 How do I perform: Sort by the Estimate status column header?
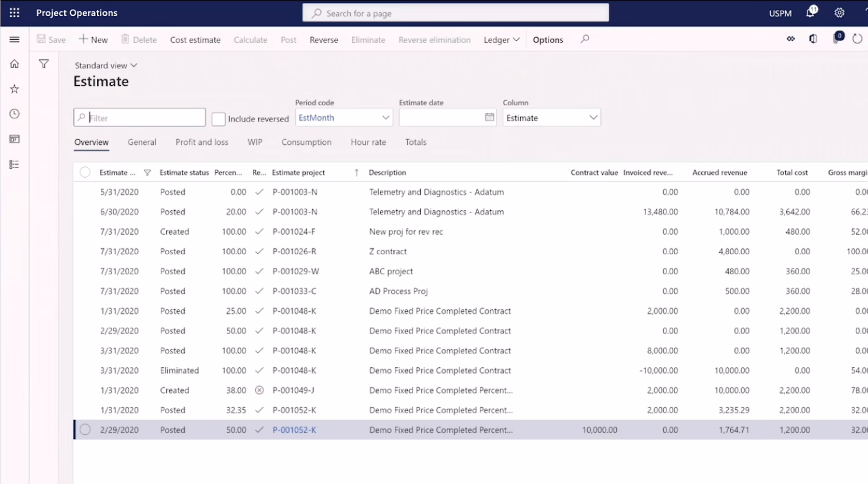184,172
